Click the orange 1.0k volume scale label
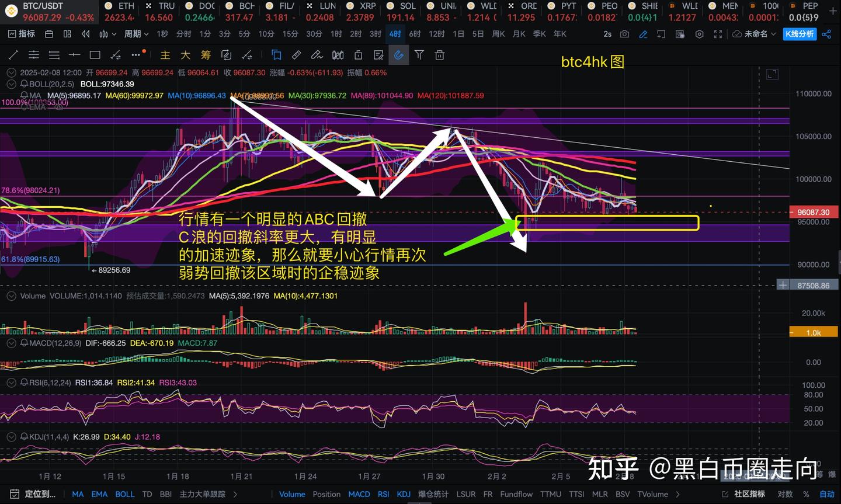Viewport: 841px width, 504px height. pos(813,332)
